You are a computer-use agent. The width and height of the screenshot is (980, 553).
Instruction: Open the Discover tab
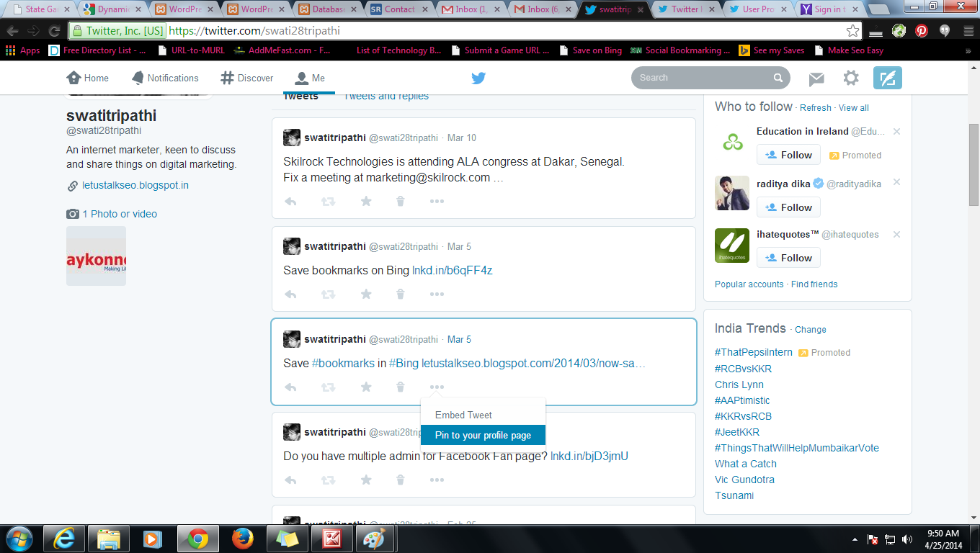click(x=247, y=78)
